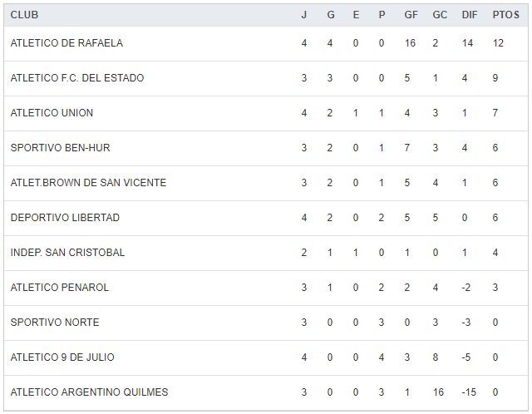Click the DIF column header
The width and height of the screenshot is (532, 414).
click(x=468, y=14)
